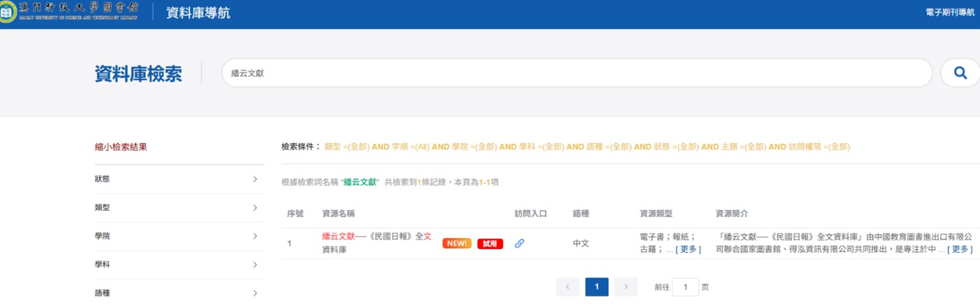Click the 資源簡介 column header
The width and height of the screenshot is (980, 305).
pyautogui.click(x=732, y=214)
